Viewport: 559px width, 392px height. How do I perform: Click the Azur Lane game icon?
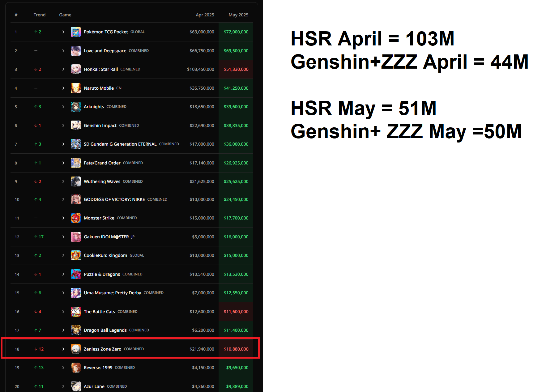(x=76, y=386)
